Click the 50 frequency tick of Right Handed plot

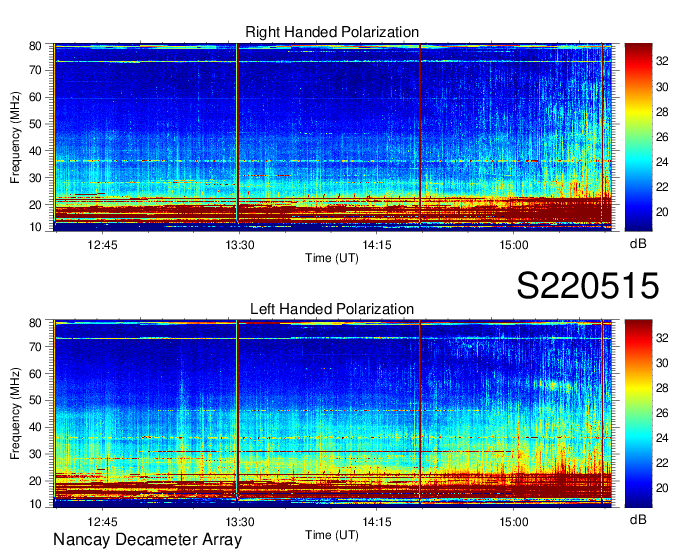click(35, 124)
